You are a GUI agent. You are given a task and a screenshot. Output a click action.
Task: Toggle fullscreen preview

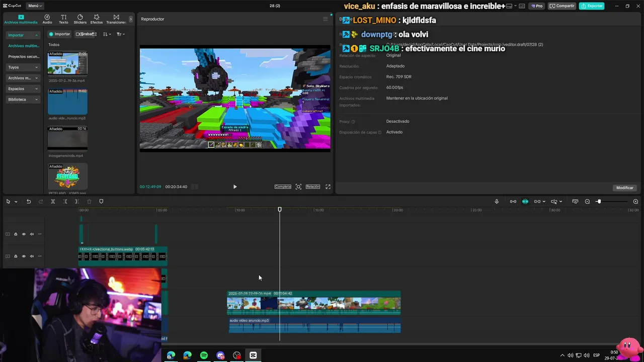tap(328, 187)
